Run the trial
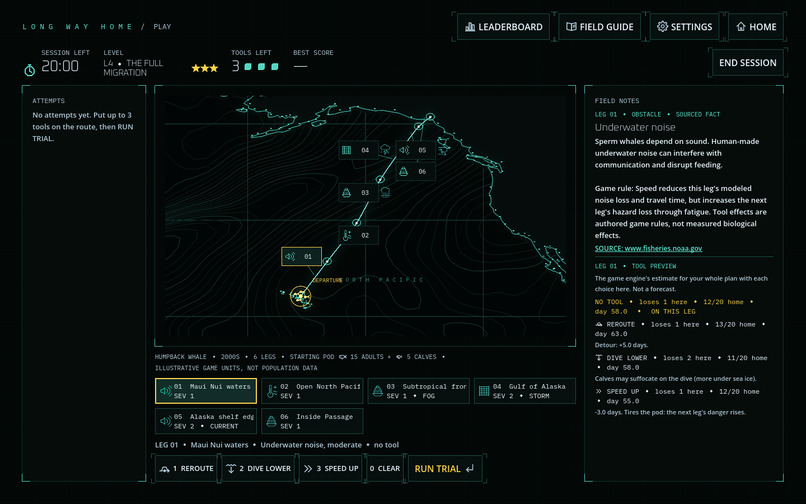Viewport: 806px width, 504px height. tap(445, 469)
